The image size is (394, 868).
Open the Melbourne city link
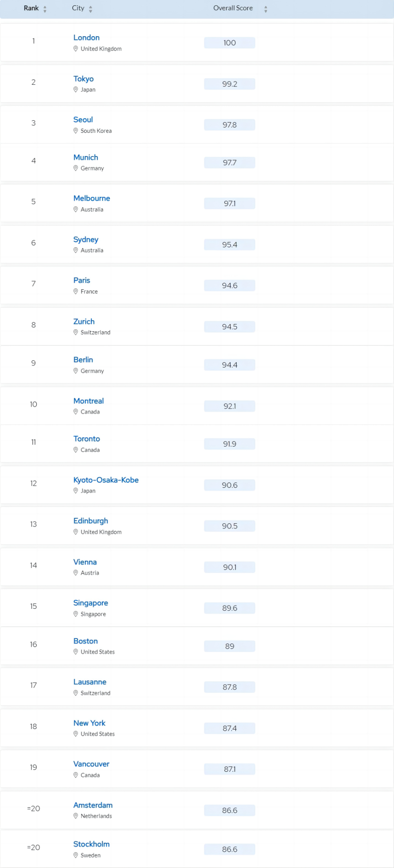point(92,198)
